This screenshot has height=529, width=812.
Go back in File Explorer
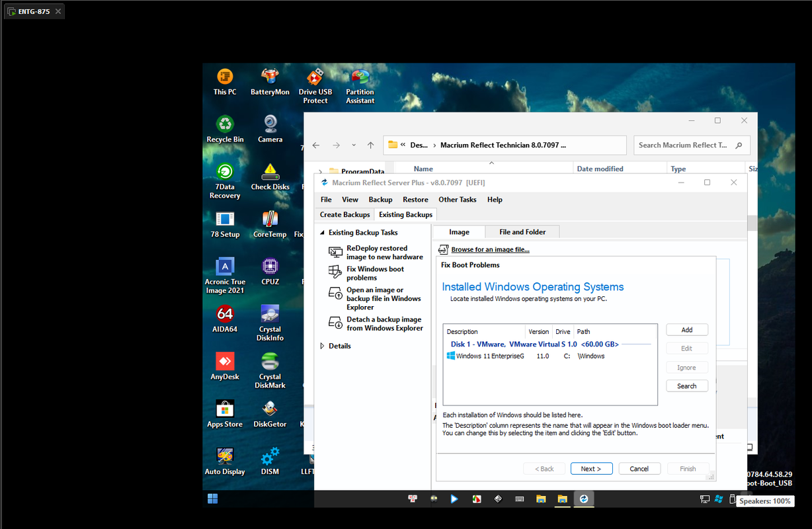pos(316,145)
